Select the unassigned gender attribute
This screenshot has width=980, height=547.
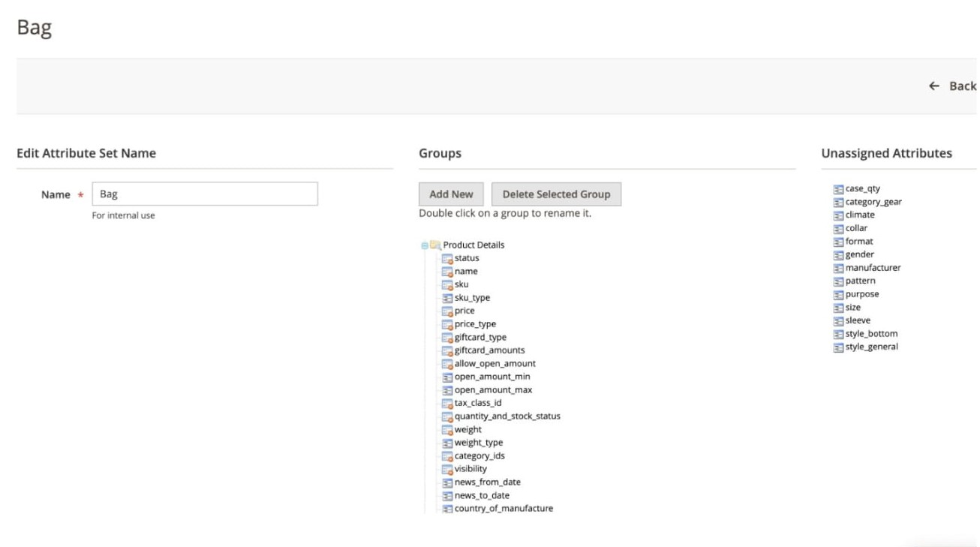click(860, 254)
